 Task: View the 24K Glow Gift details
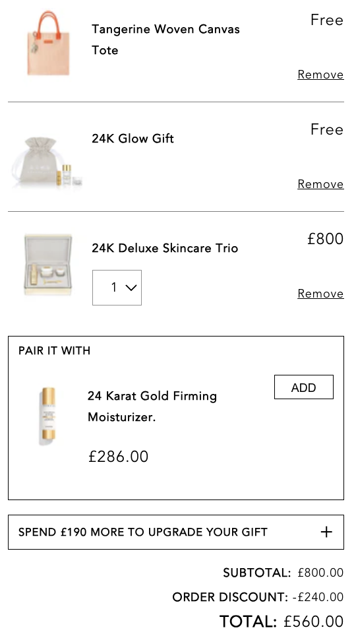pos(133,139)
